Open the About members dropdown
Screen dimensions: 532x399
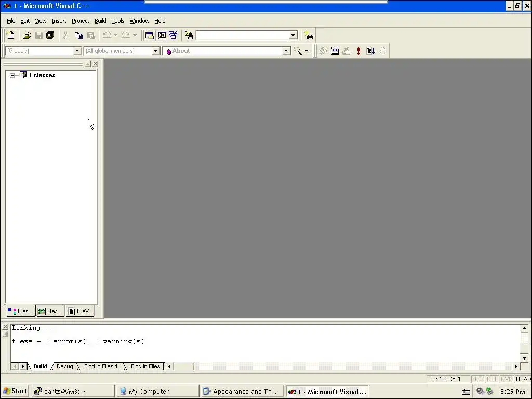pyautogui.click(x=286, y=51)
